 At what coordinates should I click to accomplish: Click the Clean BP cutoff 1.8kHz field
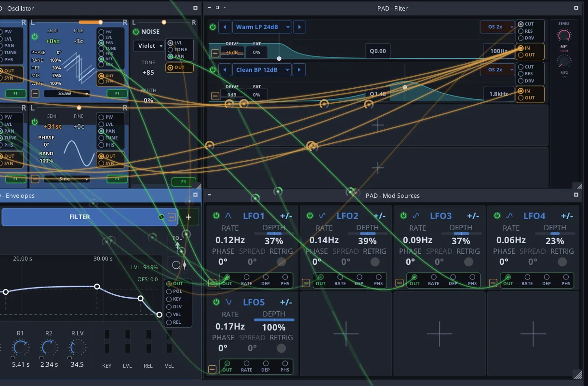(x=498, y=94)
